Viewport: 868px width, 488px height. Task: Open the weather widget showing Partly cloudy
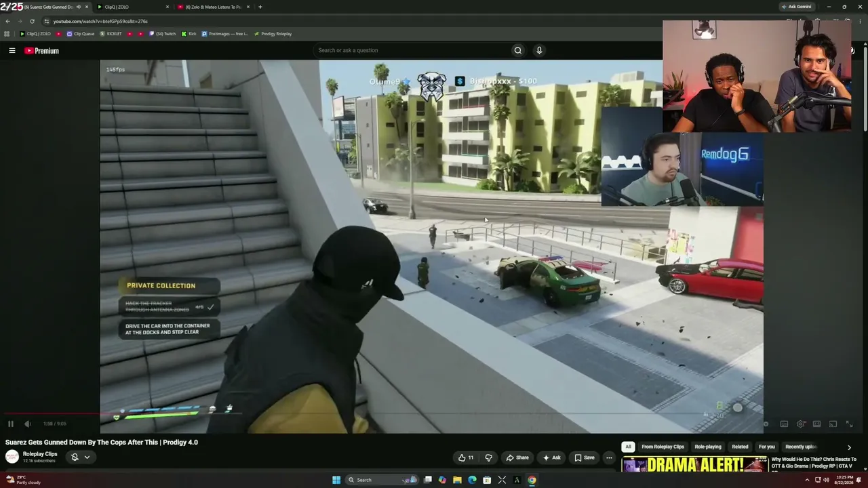click(23, 480)
